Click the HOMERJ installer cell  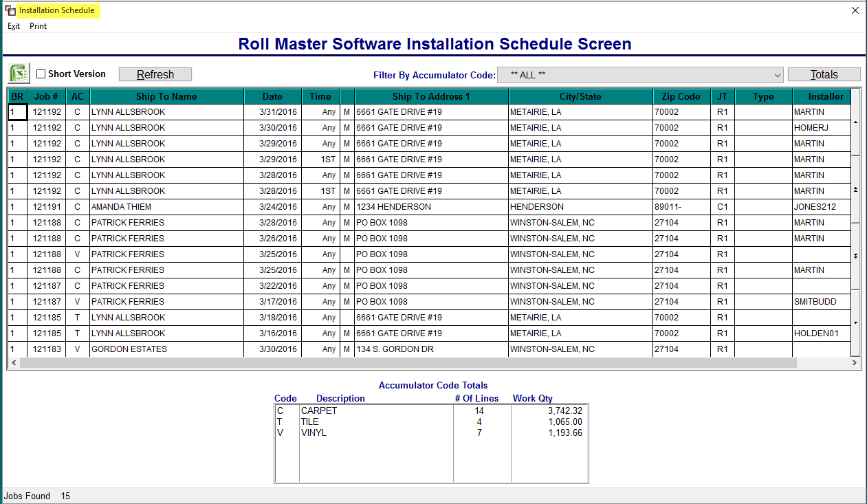click(822, 128)
